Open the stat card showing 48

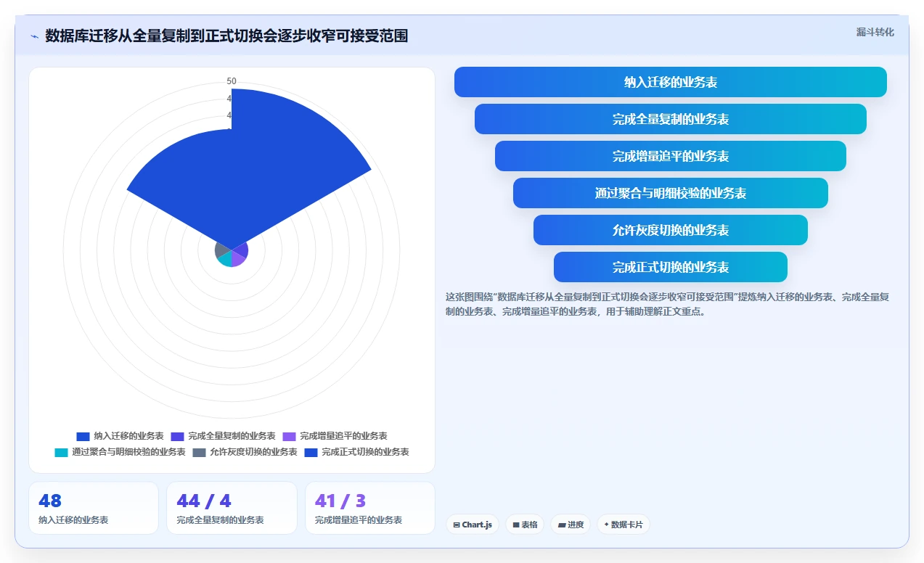tap(94, 508)
